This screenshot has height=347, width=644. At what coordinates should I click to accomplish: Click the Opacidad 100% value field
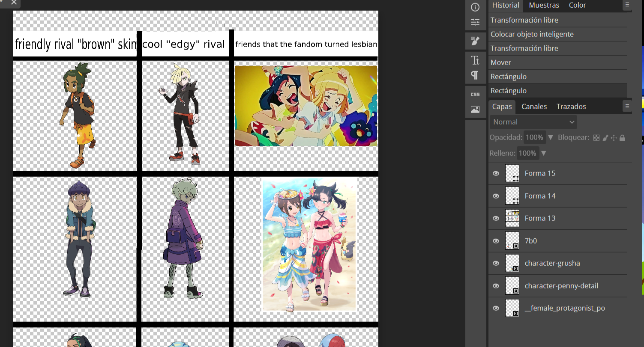(x=534, y=137)
